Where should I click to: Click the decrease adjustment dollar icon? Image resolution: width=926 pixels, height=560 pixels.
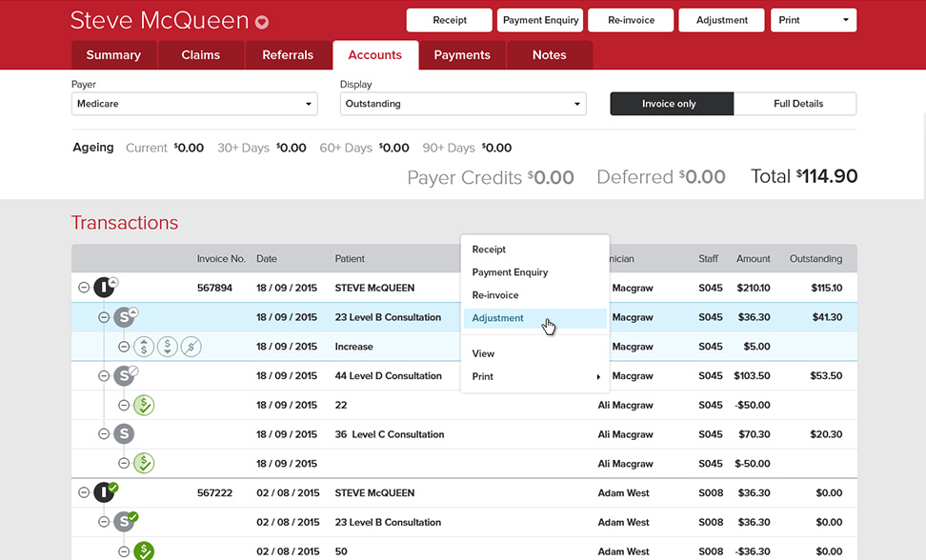[168, 347]
